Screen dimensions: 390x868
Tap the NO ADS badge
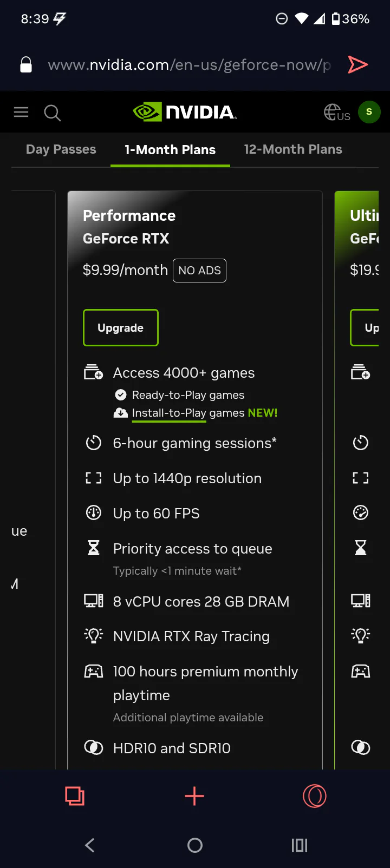tap(199, 271)
